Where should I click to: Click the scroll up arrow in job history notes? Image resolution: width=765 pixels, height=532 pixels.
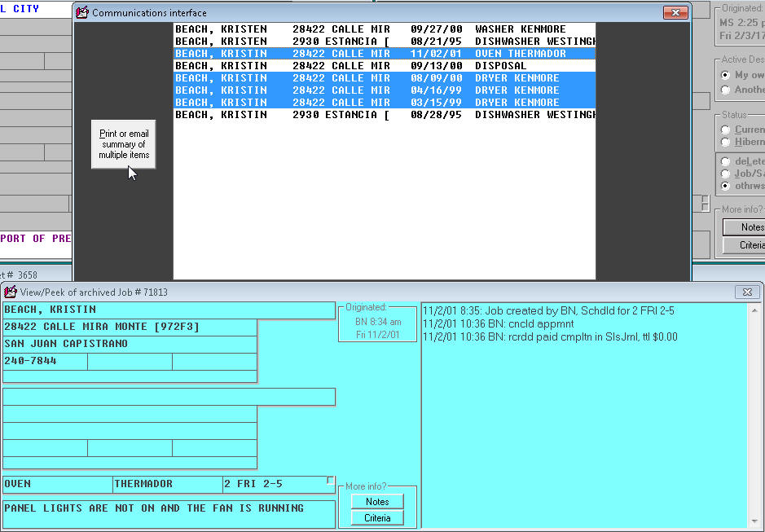coord(754,310)
